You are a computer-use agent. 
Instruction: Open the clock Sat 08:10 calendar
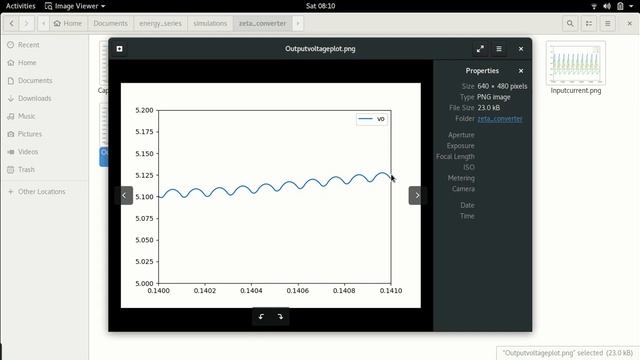[320, 6]
